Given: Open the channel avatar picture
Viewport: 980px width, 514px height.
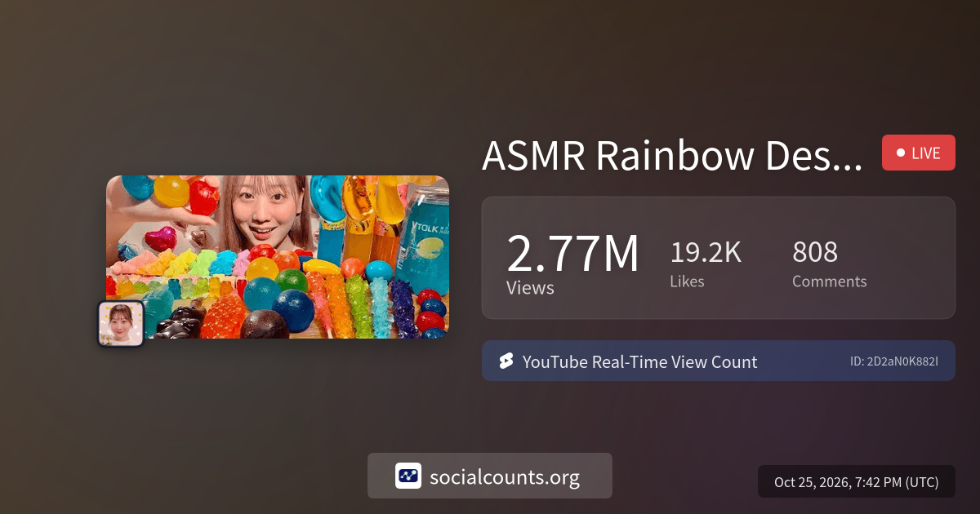Looking at the screenshot, I should (x=121, y=324).
